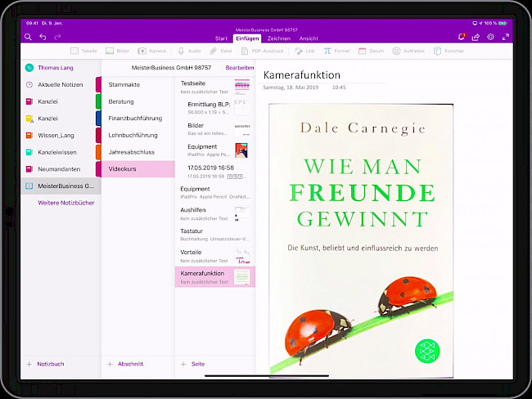The image size is (532, 399).
Task: Insert a Formel equation
Action: click(336, 51)
